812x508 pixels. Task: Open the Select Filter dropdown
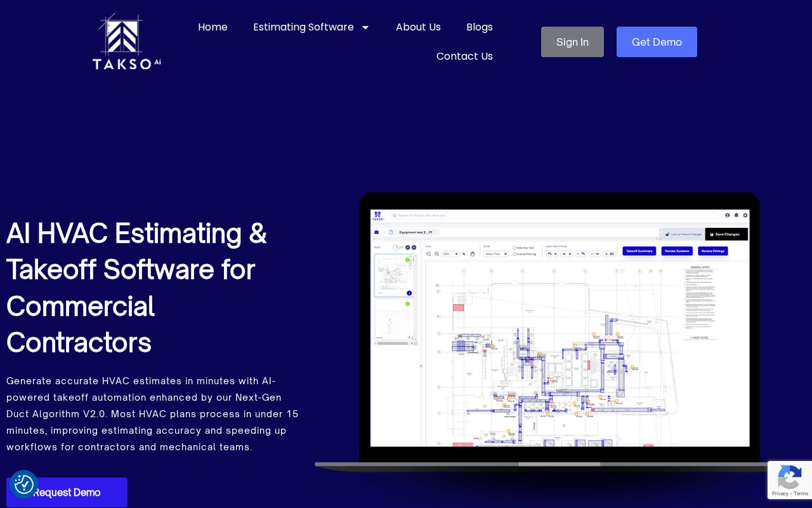495,253
